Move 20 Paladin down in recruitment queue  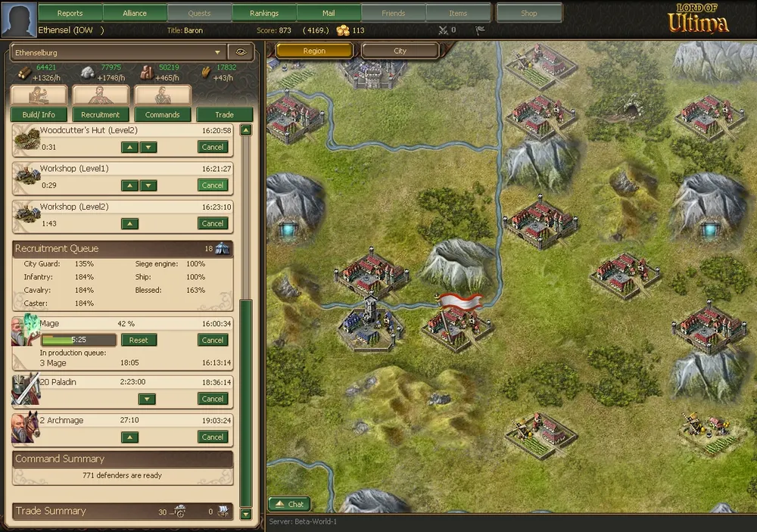coord(147,399)
